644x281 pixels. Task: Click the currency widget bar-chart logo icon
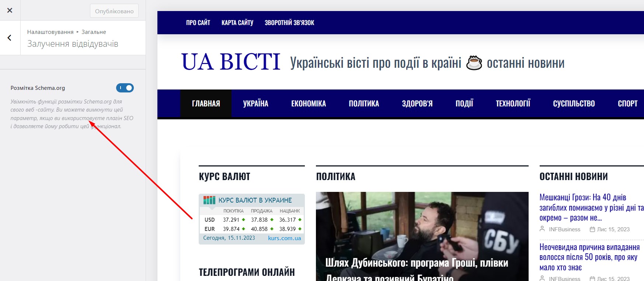[x=209, y=200]
